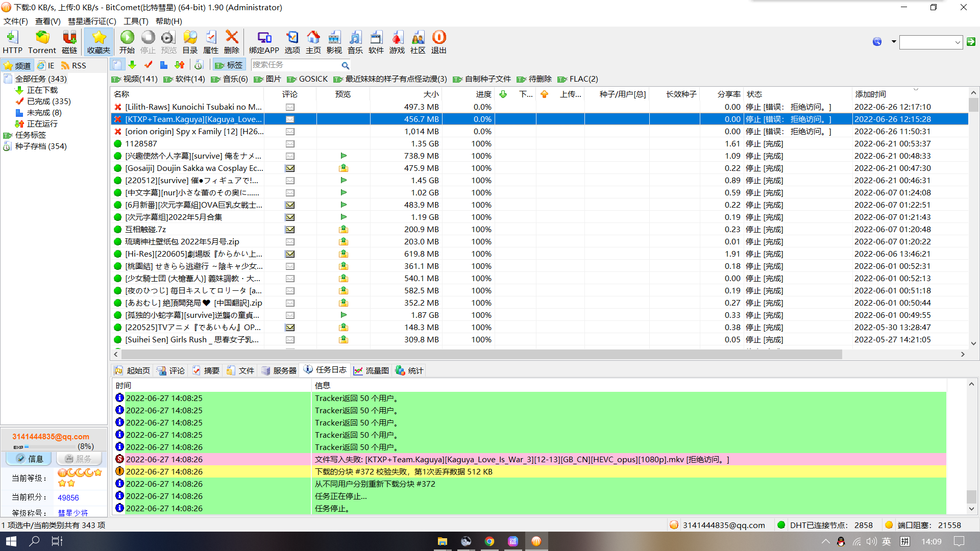Toggle the 标签 tags bar button
The height and width of the screenshot is (551, 980).
229,65
